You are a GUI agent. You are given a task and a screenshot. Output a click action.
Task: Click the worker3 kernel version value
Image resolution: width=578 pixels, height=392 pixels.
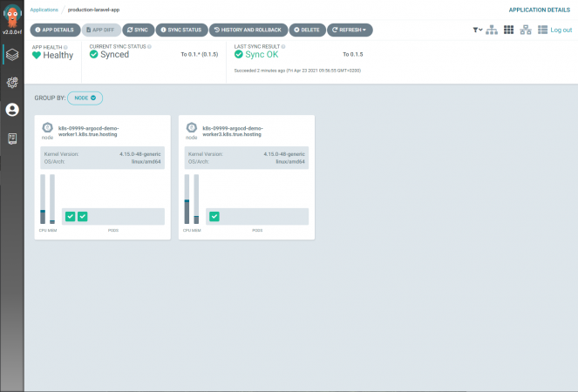pos(284,154)
